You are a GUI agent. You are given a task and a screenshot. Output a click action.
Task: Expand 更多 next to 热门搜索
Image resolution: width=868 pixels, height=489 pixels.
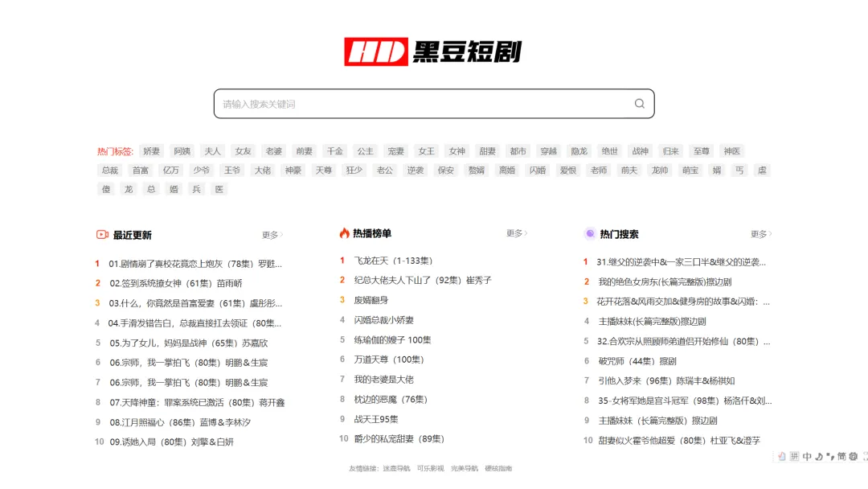click(x=760, y=234)
